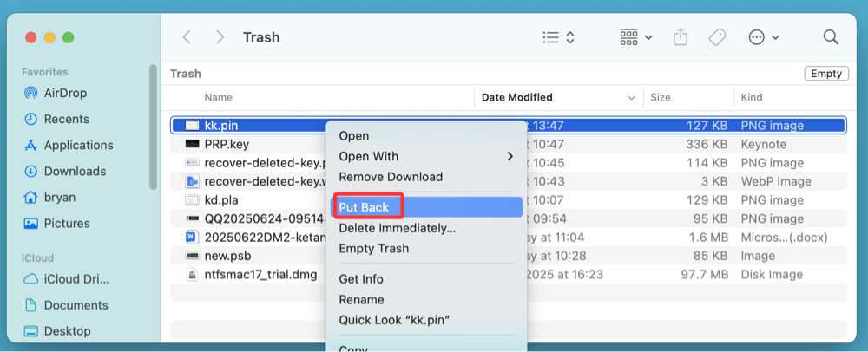Click the Pictures sidebar icon
This screenshot has width=868, height=352.
[x=31, y=224]
